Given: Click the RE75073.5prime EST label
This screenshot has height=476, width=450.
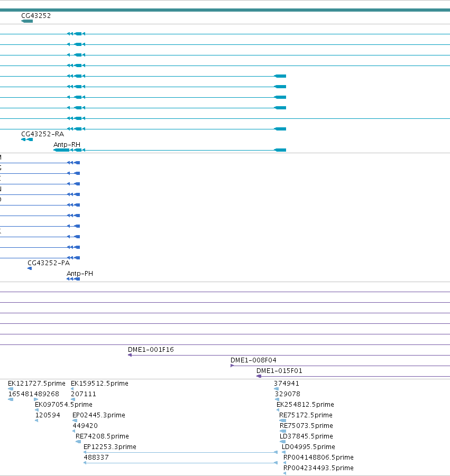Looking at the screenshot, I should click(x=306, y=426).
